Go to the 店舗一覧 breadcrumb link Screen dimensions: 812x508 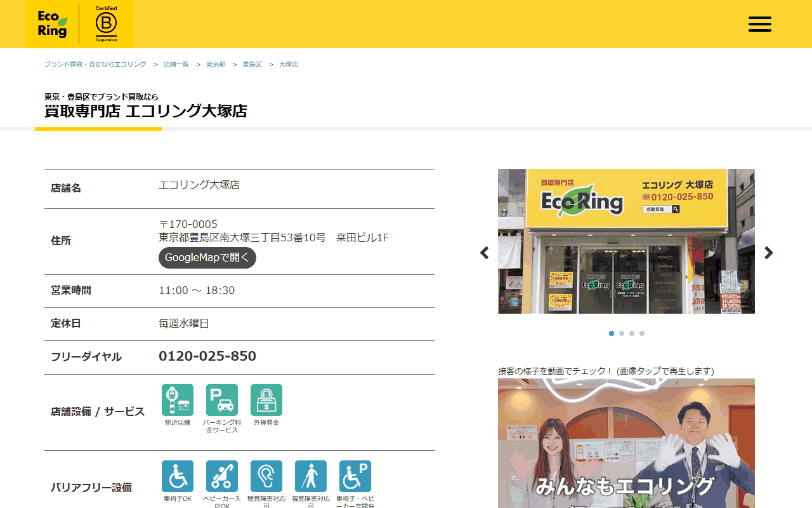pyautogui.click(x=176, y=65)
